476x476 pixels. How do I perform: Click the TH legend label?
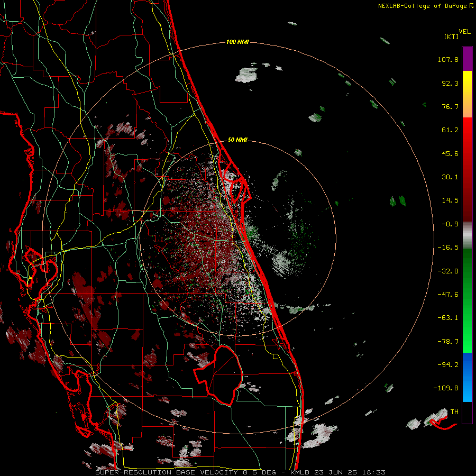[454, 412]
